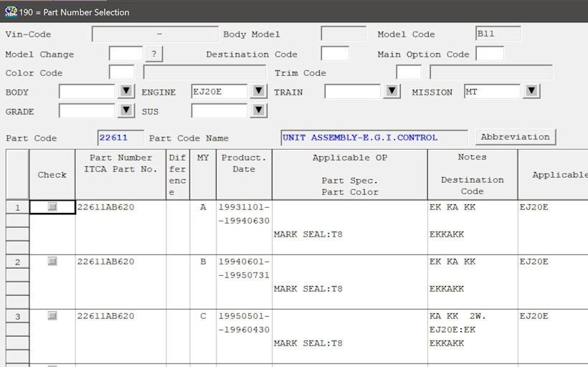Click applicable EJ20E cell in row 3

(x=534, y=316)
